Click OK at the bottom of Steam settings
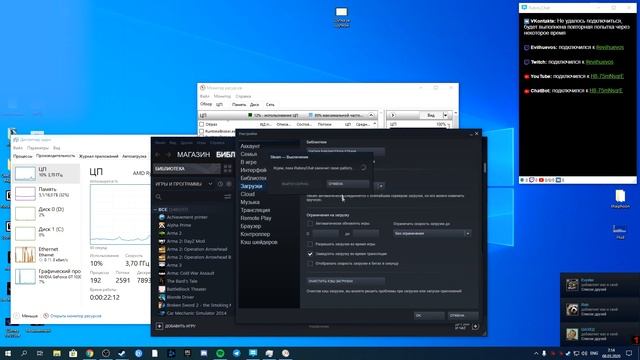640x360 pixels. 429,316
